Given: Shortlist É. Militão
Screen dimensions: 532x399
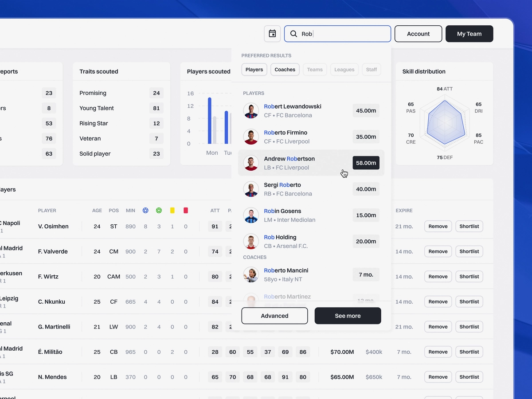Looking at the screenshot, I should pyautogui.click(x=469, y=352).
